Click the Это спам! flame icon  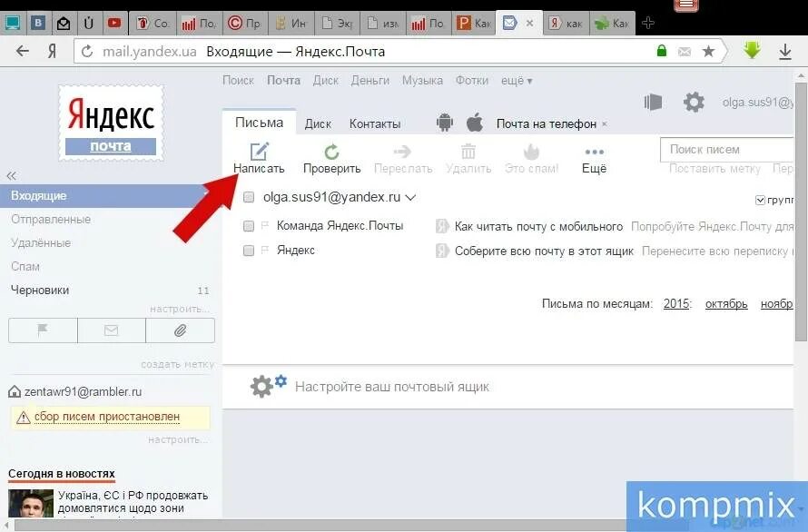click(531, 152)
